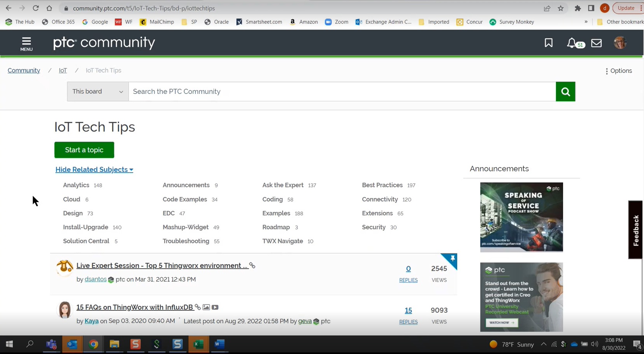The height and width of the screenshot is (354, 644).
Task: Expand hidden bookmarks with the chevron
Action: click(x=586, y=22)
